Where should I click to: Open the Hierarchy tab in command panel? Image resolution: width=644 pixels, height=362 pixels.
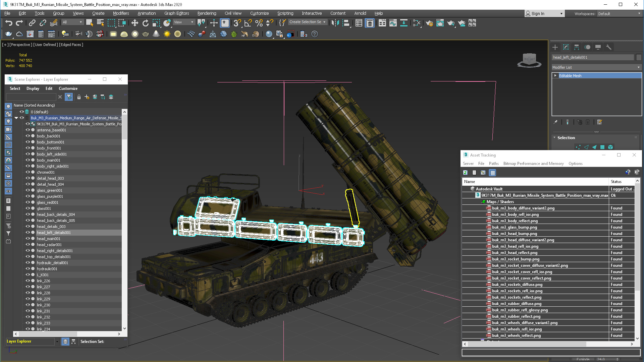point(577,47)
